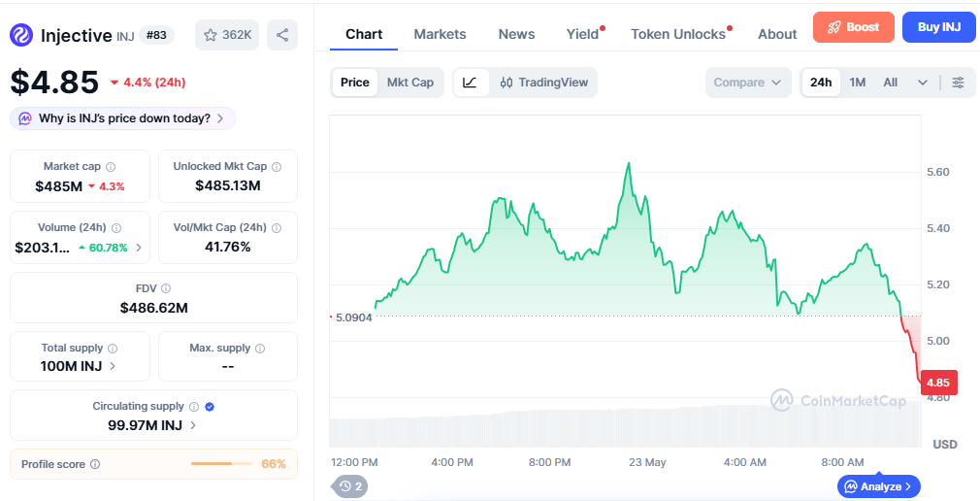Open Why is INJ's price down today
This screenshot has width=980, height=501.
tap(122, 118)
